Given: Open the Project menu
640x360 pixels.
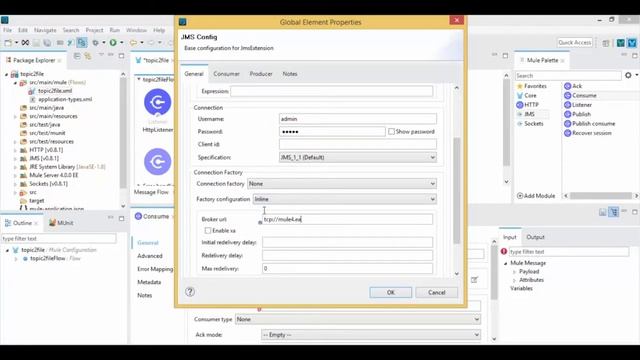Looking at the screenshot, I should (94, 30).
